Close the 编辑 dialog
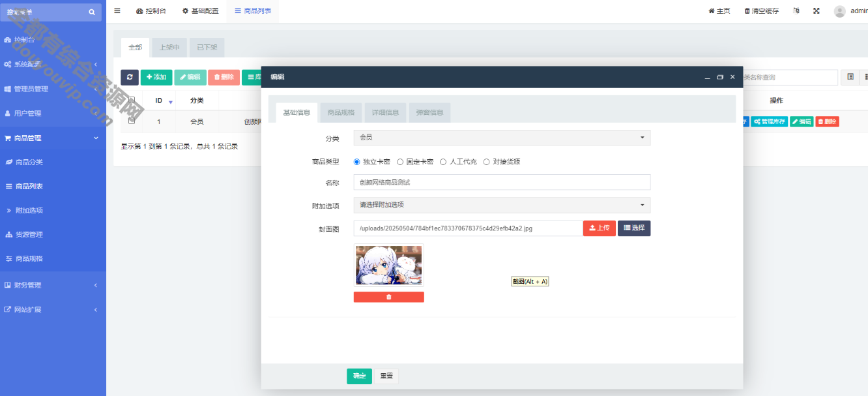Image resolution: width=868 pixels, height=396 pixels. 732,77
